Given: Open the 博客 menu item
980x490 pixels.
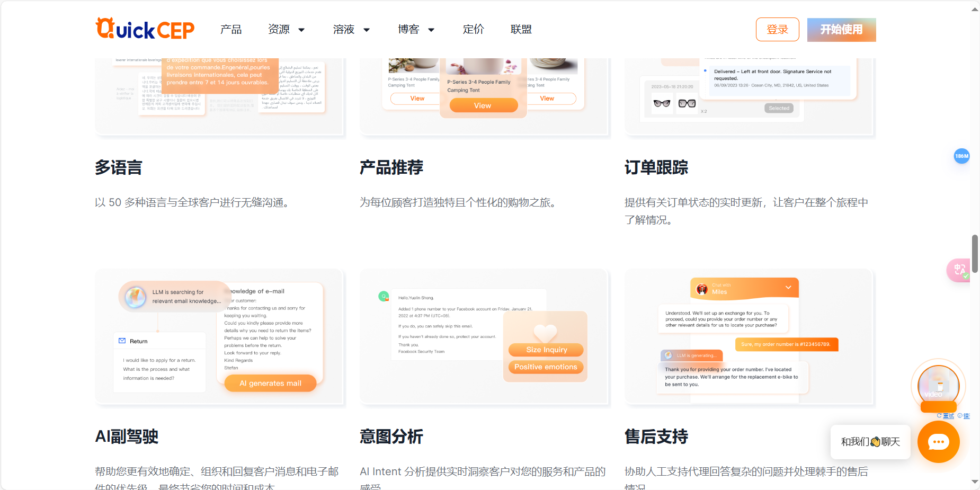Looking at the screenshot, I should click(x=416, y=30).
